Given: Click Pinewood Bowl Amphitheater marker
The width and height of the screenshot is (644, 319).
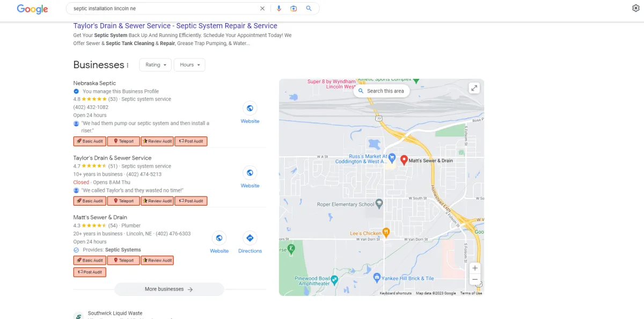Looking at the screenshot, I should [x=334, y=279].
